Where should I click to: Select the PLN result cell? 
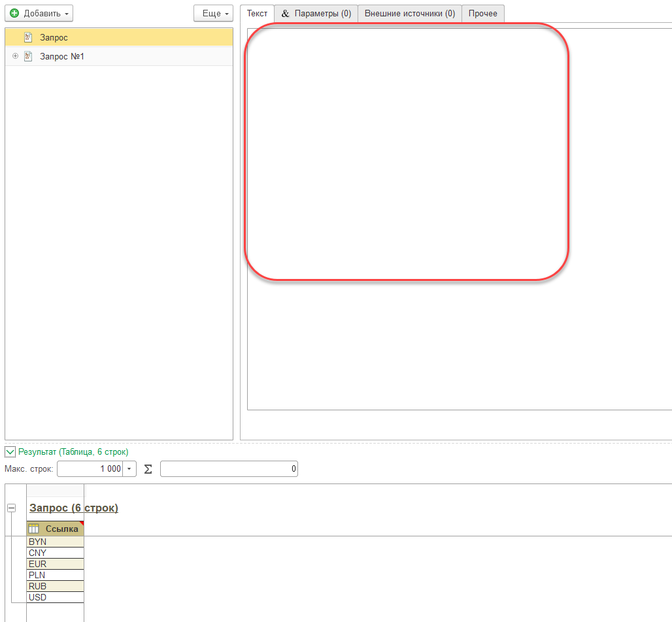point(56,576)
